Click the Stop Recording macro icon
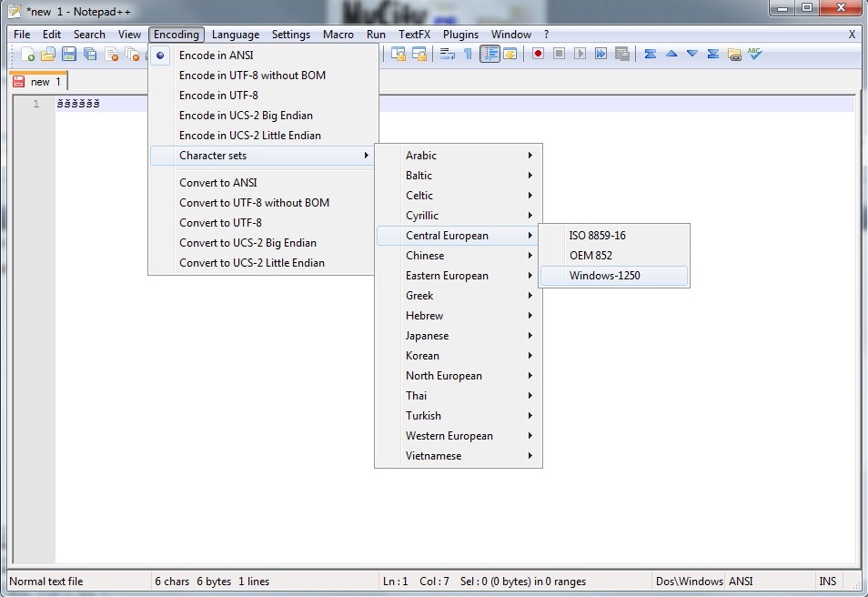 click(560, 55)
